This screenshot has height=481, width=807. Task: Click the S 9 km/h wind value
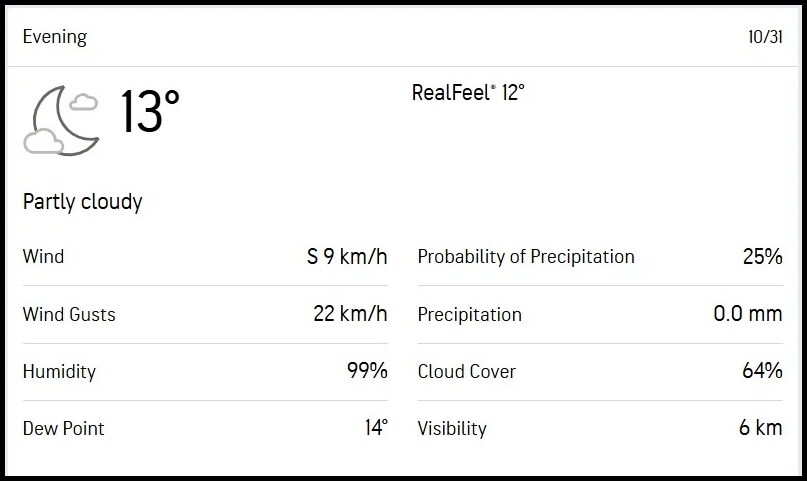[347, 257]
